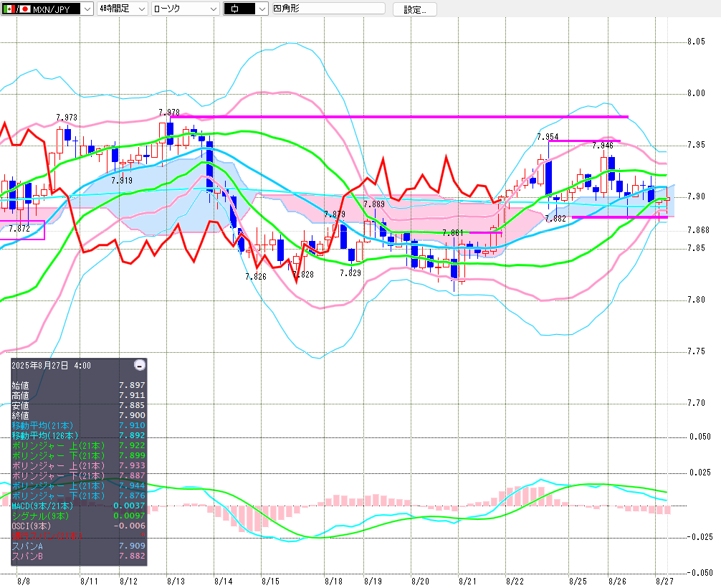This screenshot has width=721, height=588.
Task: Click the magenta rectangle around 7.872
Action: (22, 230)
